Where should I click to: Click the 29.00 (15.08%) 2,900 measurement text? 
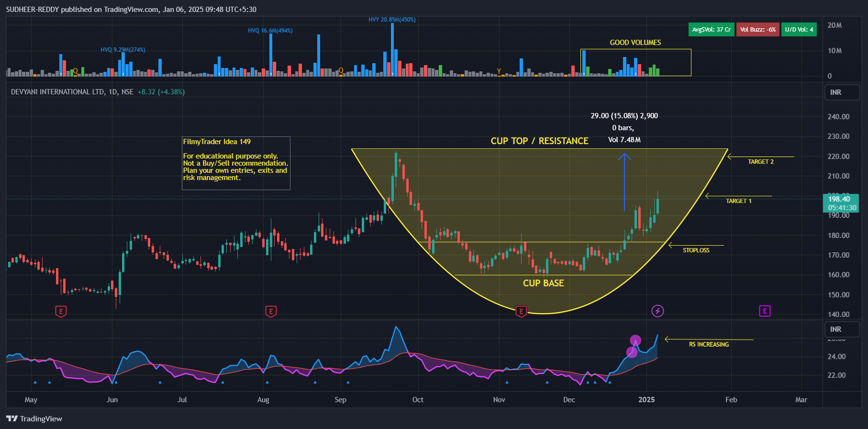[x=624, y=116]
